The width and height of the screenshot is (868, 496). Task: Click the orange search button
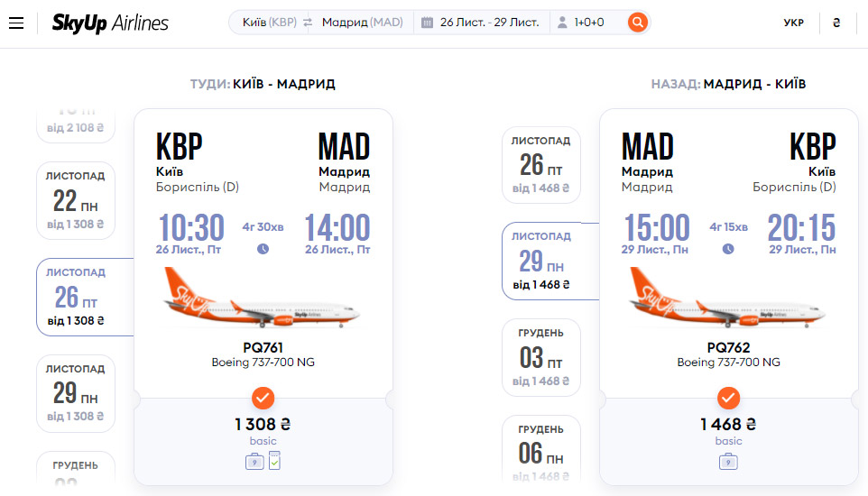pos(638,23)
